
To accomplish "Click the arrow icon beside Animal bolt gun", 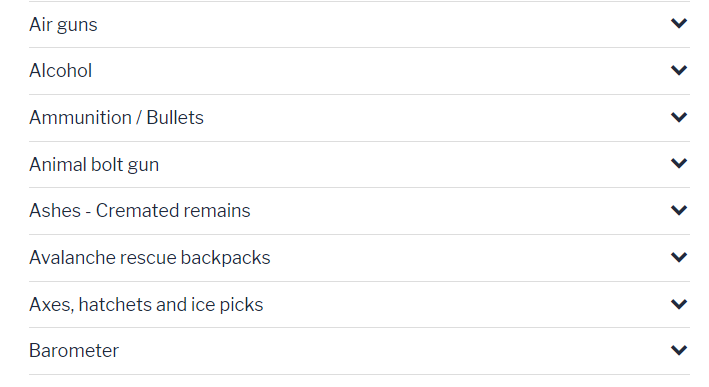I will pyautogui.click(x=679, y=163).
